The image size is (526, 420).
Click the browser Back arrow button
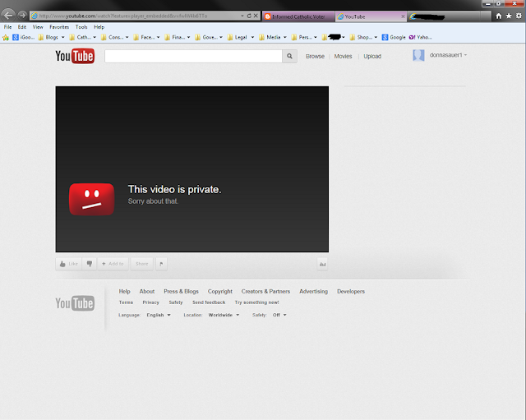[x=8, y=15]
